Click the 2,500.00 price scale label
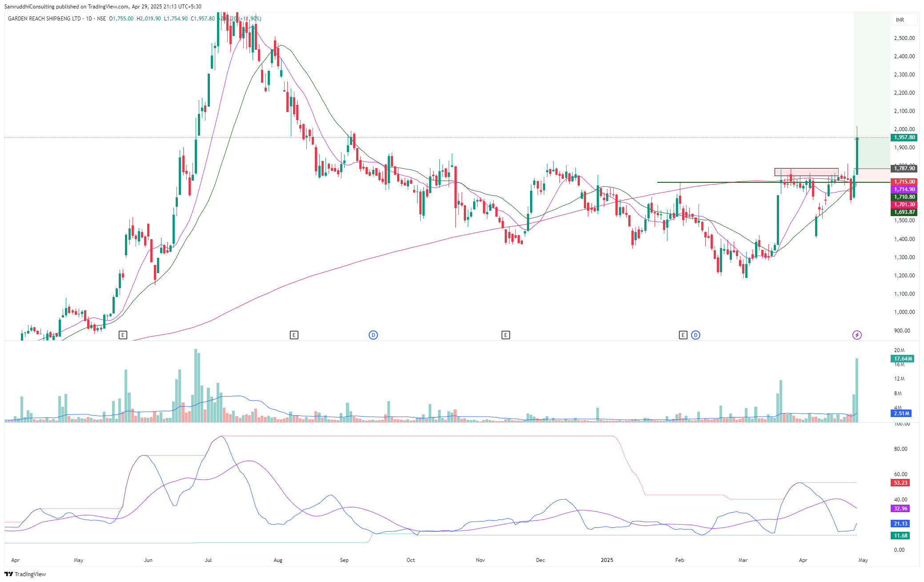 point(904,38)
